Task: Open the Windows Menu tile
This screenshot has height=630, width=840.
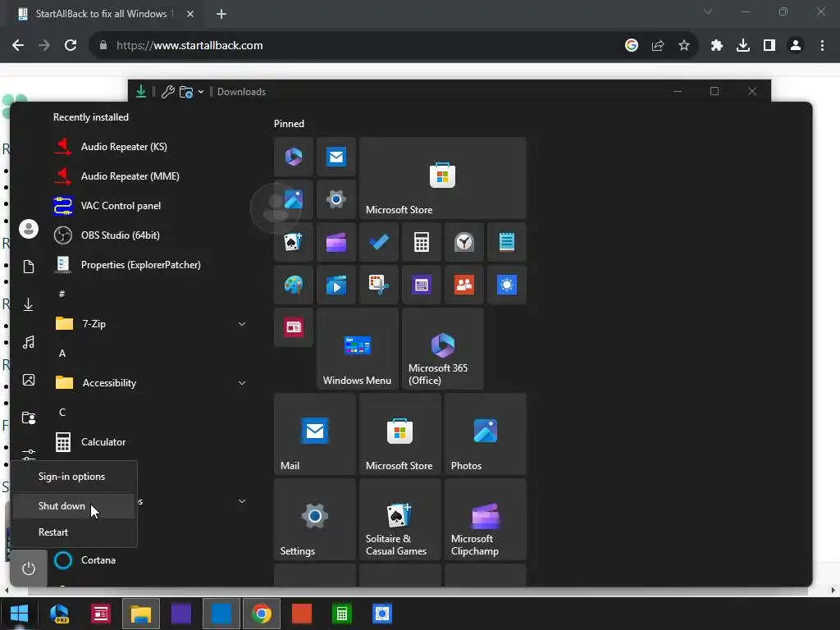Action: (x=358, y=349)
